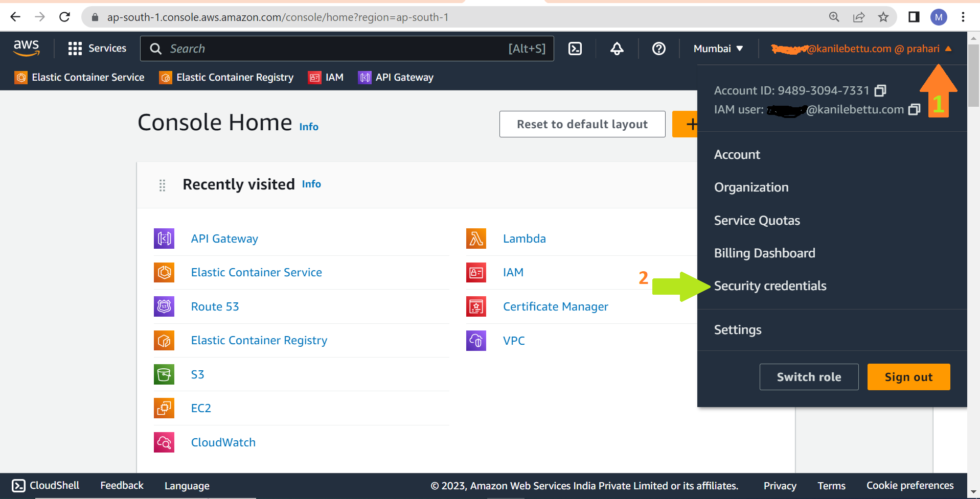Click the AWS logo home icon
This screenshot has width=980, height=499.
[26, 48]
